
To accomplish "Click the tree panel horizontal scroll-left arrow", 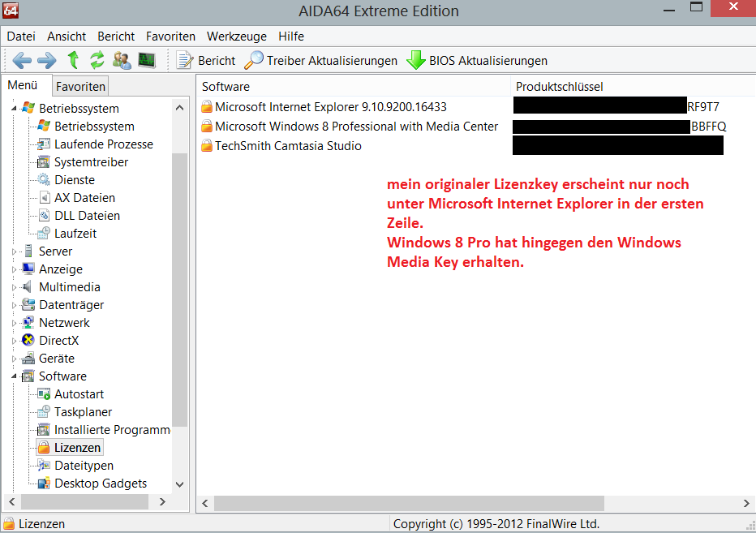I will [12, 501].
